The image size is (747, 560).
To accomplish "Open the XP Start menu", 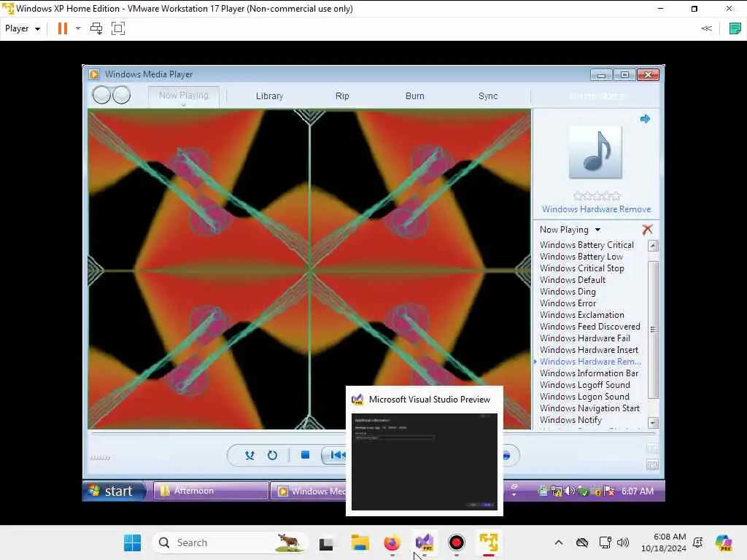I will (x=114, y=491).
